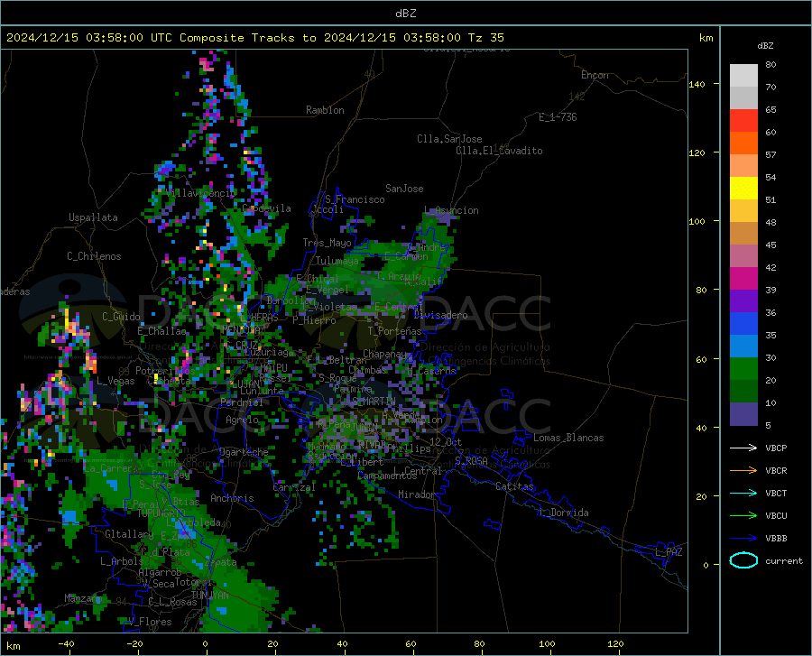
Task: Click the cyan 'current' ellipse legend symbol
Action: tap(743, 560)
